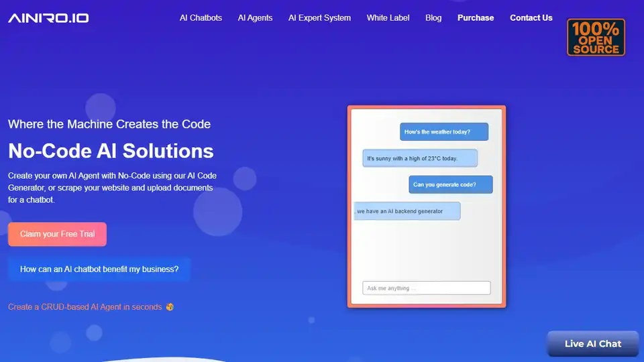Open the AI Agents menu item
644x362 pixels.
coord(255,18)
